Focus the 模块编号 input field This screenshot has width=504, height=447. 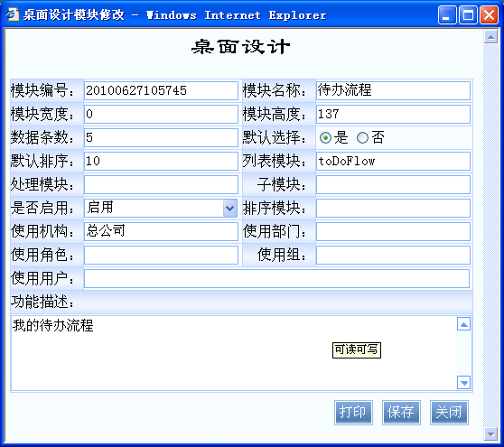pyautogui.click(x=161, y=90)
